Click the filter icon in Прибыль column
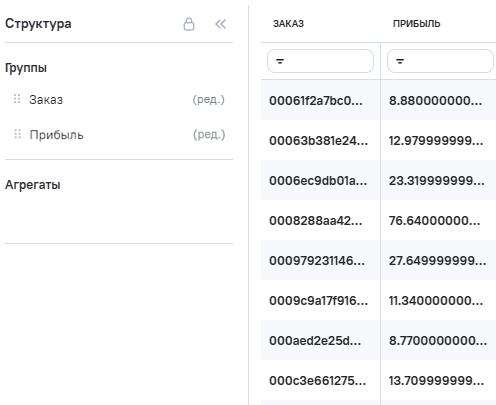The image size is (496, 405). click(400, 61)
